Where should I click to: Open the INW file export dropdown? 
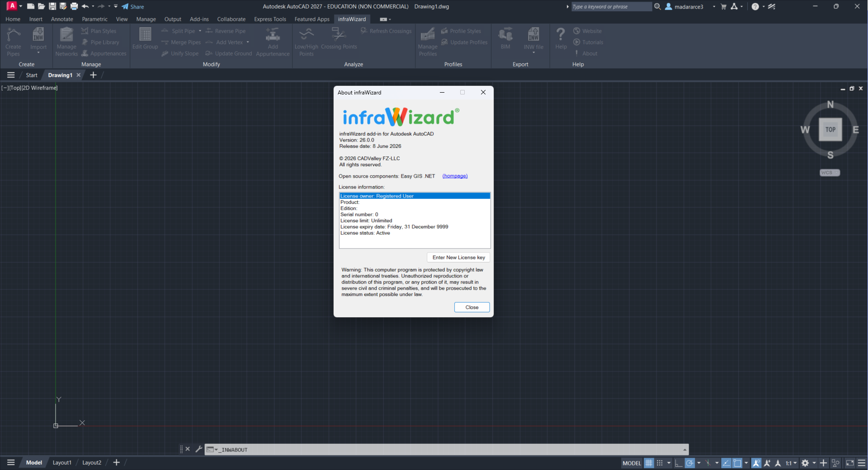533,53
